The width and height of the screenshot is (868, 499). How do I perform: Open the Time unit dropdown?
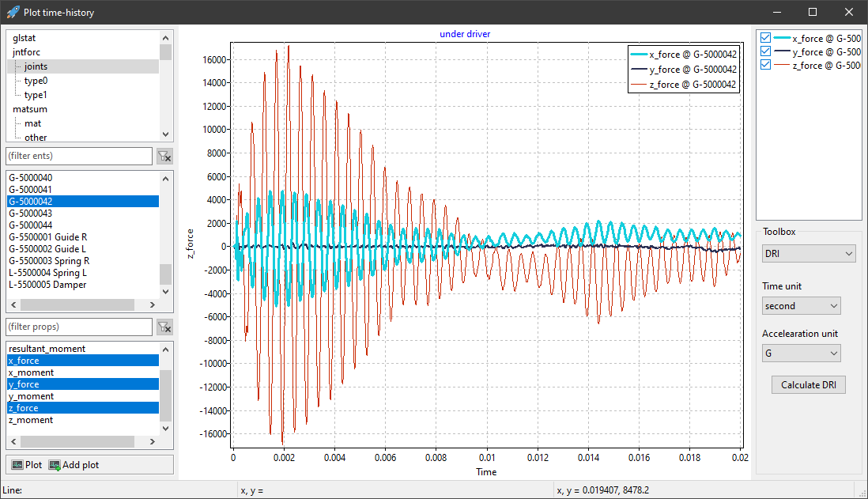pyautogui.click(x=801, y=306)
